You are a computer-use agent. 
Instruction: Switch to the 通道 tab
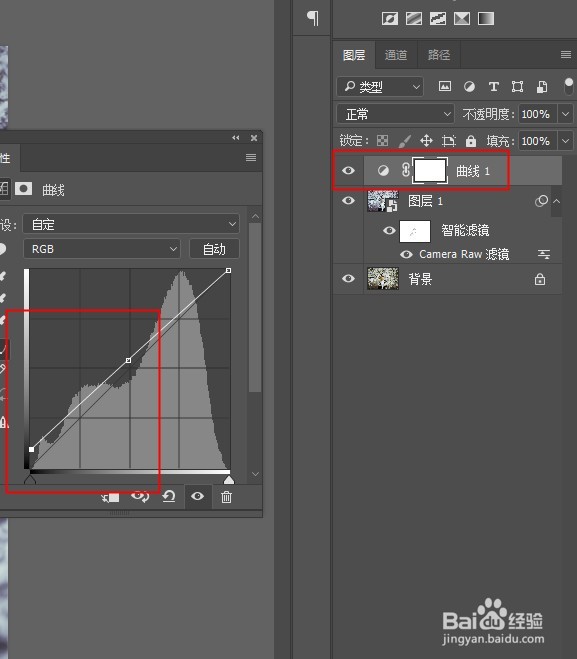[x=396, y=55]
